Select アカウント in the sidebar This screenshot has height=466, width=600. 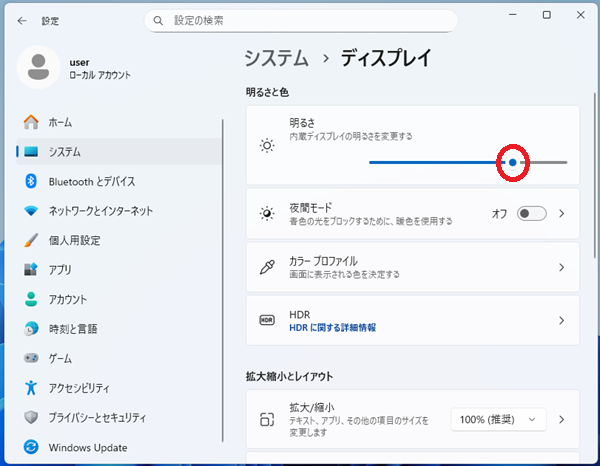[119, 299]
